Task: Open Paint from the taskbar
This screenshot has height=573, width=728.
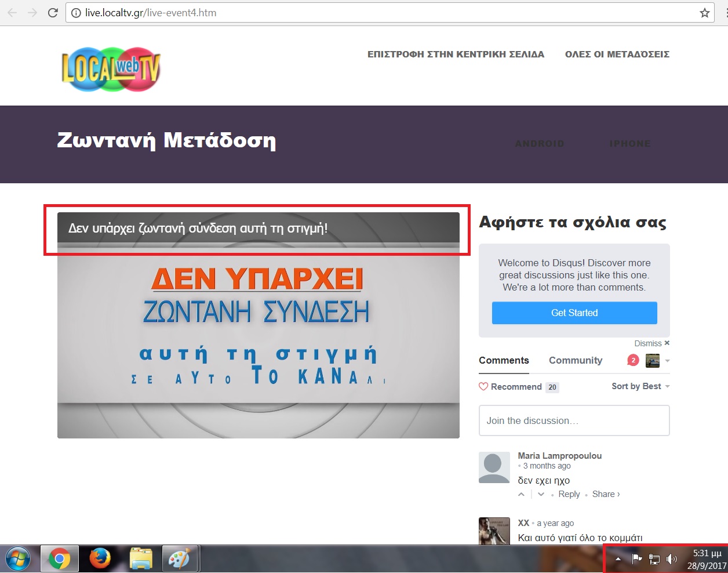Action: pyautogui.click(x=180, y=559)
